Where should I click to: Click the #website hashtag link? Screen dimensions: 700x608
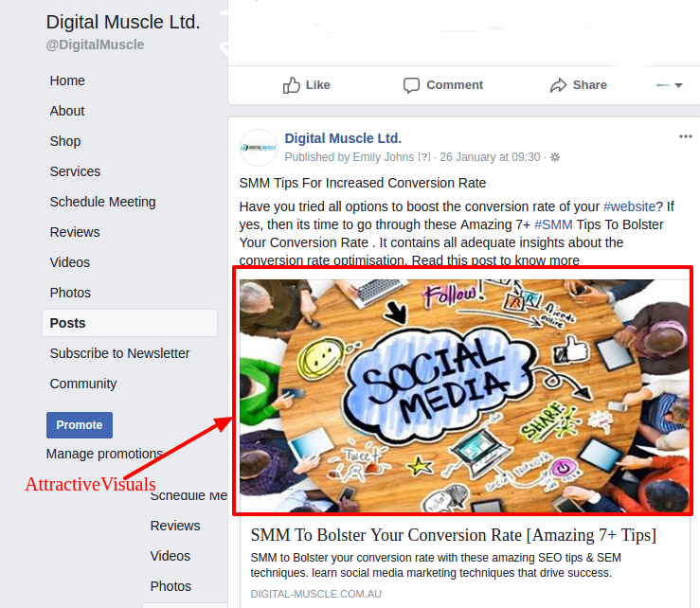click(629, 206)
